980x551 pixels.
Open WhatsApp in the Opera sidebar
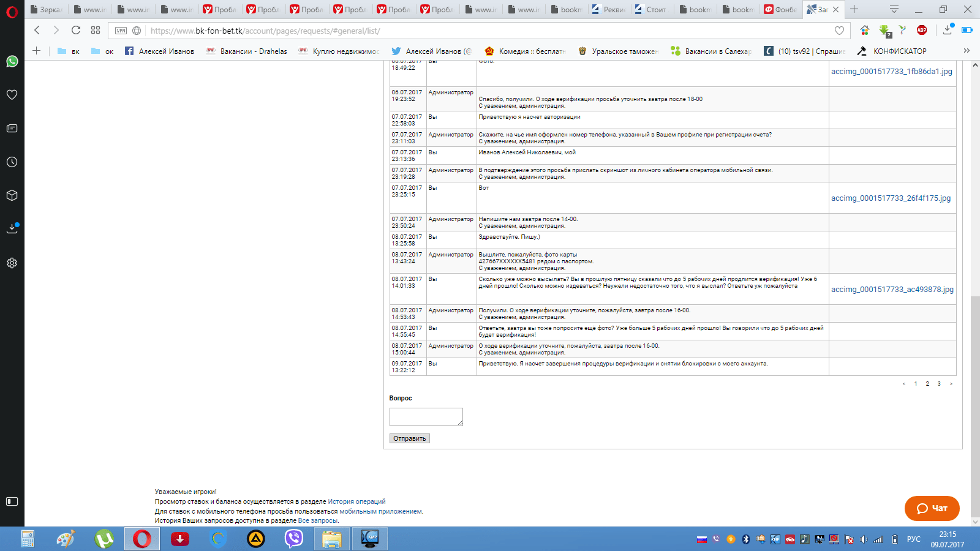point(12,61)
